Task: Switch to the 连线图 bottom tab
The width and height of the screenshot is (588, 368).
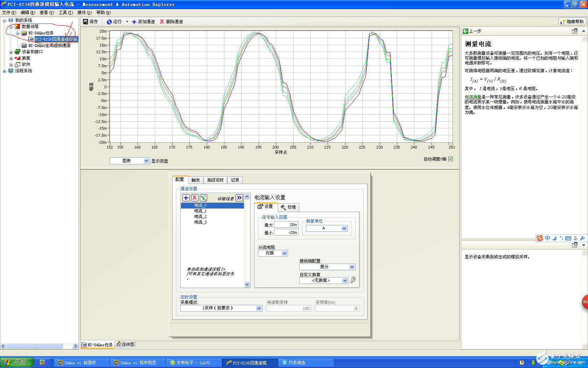Action: click(125, 345)
